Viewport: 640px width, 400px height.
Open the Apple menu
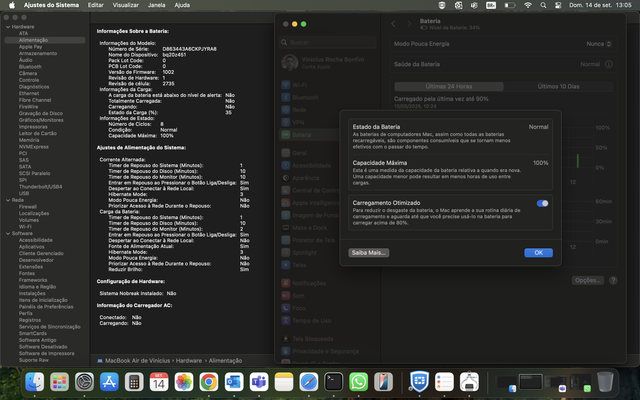point(12,5)
